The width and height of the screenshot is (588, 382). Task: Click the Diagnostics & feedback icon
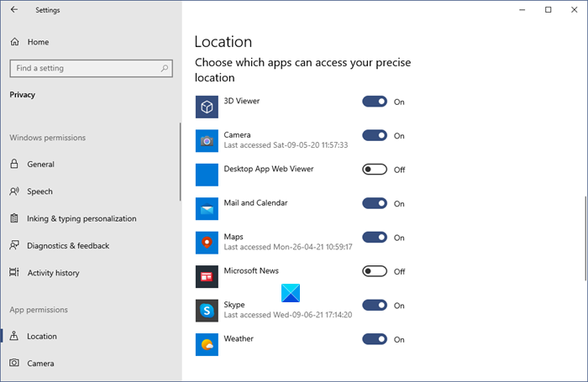pyautogui.click(x=14, y=245)
